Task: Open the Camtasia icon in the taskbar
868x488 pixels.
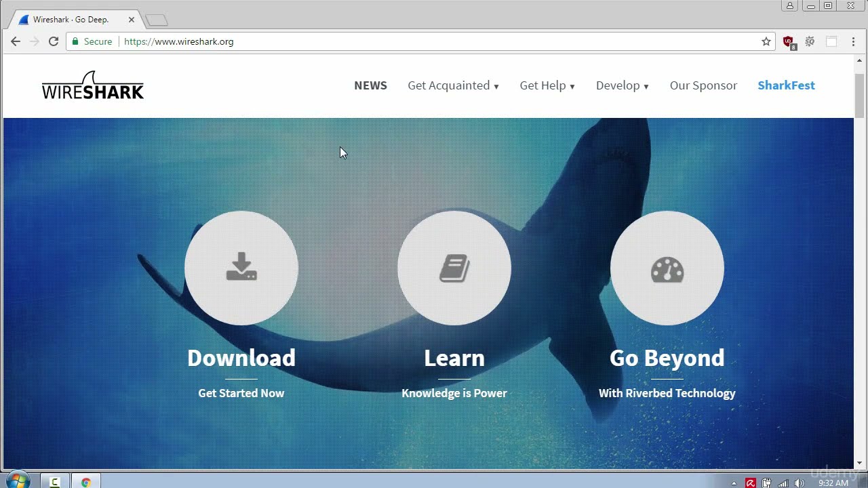Action: click(55, 483)
